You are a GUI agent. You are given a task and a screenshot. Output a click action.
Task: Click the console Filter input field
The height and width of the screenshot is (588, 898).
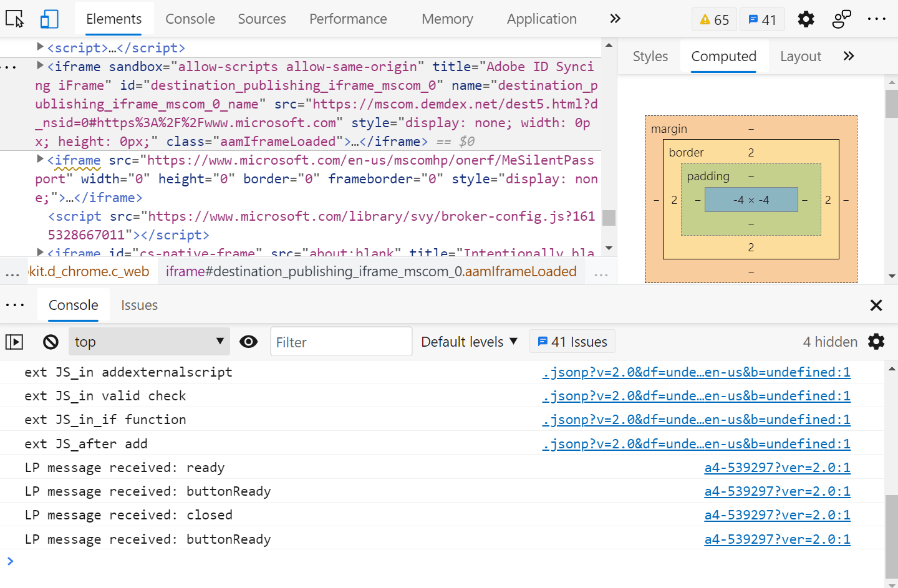[x=341, y=341]
